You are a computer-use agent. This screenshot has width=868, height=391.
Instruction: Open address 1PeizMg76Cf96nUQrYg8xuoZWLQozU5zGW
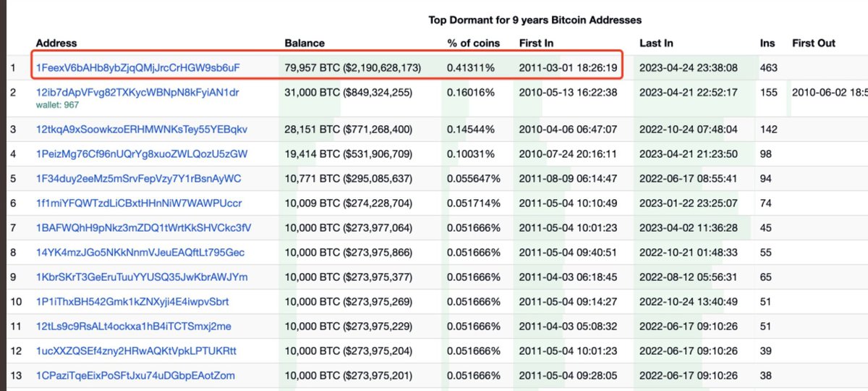click(142, 154)
